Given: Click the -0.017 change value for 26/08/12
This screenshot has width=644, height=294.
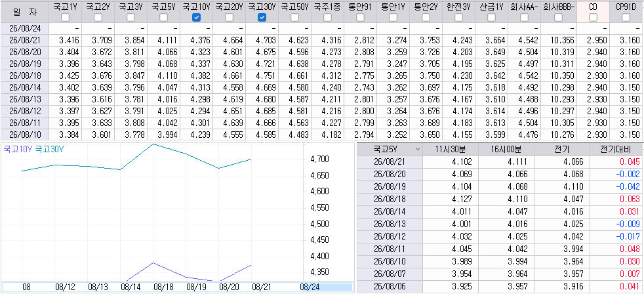Looking at the screenshot, I should point(629,236).
